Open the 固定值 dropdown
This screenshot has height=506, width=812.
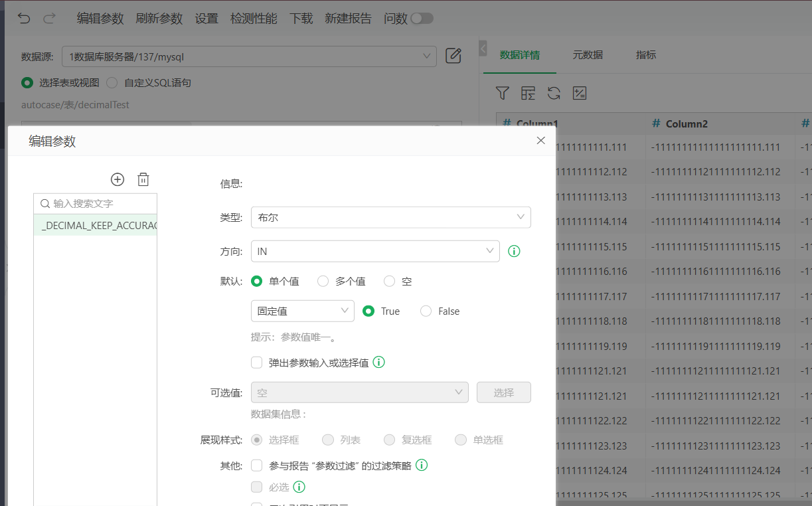[303, 311]
